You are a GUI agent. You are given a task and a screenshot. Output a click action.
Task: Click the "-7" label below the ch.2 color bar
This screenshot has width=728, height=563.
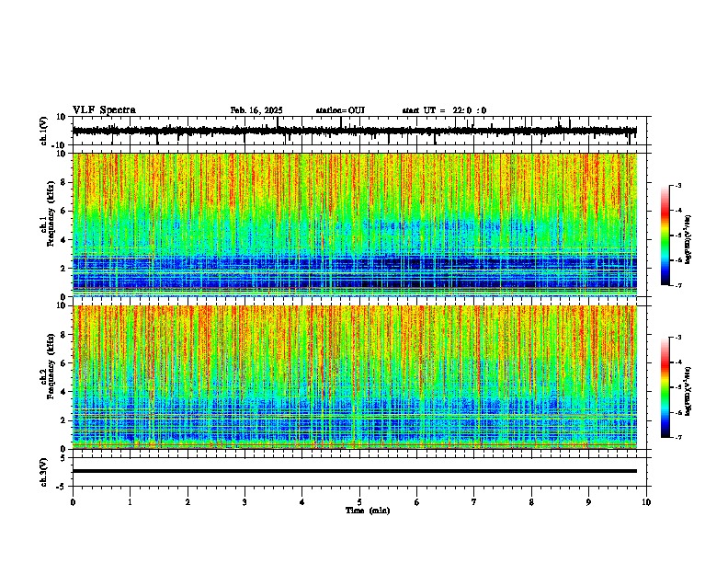pos(677,437)
